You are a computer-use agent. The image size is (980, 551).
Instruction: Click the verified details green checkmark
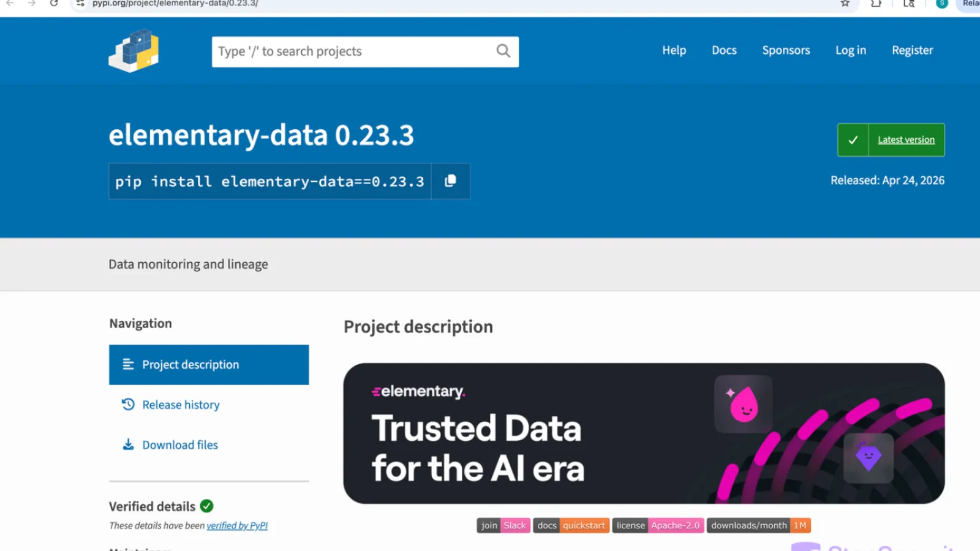[206, 506]
